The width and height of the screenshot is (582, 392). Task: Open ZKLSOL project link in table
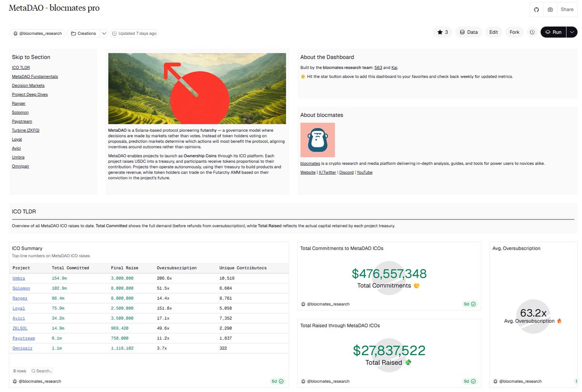20,328
